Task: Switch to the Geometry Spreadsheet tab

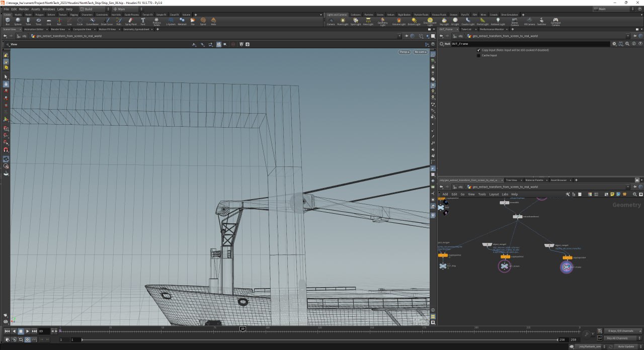Action: click(x=136, y=29)
